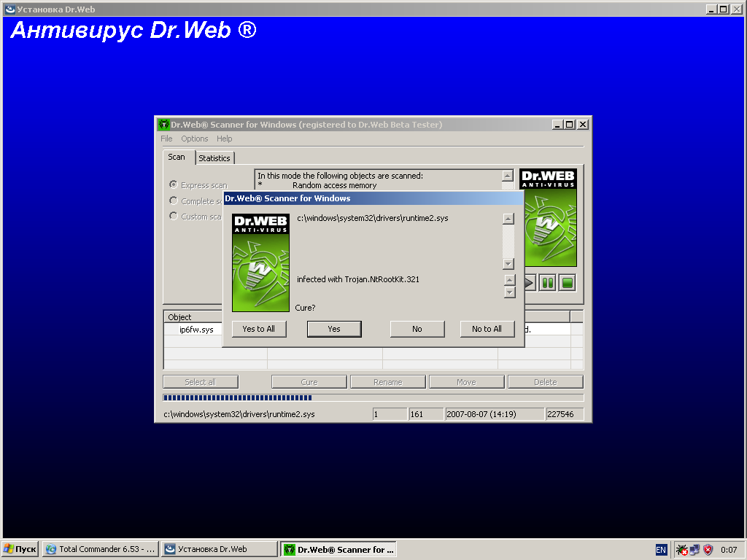The height and width of the screenshot is (560, 747).
Task: Click the Dr.WEB spider logo in the scanner window
Action: point(550,217)
